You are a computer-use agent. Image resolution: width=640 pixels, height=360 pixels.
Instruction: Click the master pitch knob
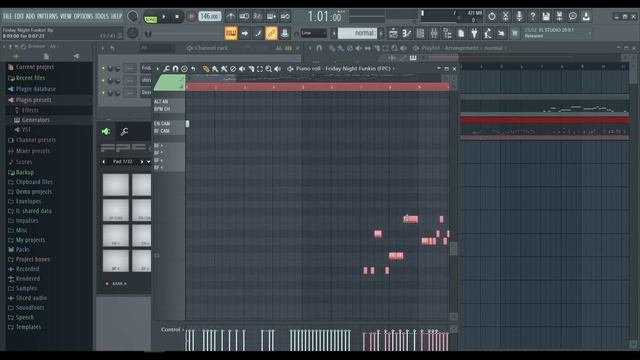133,33
